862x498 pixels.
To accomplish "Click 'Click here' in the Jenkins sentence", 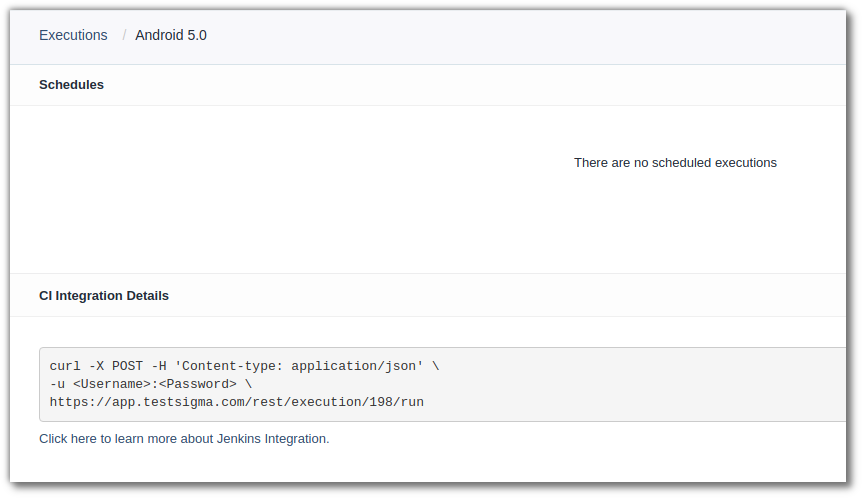I will click(68, 438).
